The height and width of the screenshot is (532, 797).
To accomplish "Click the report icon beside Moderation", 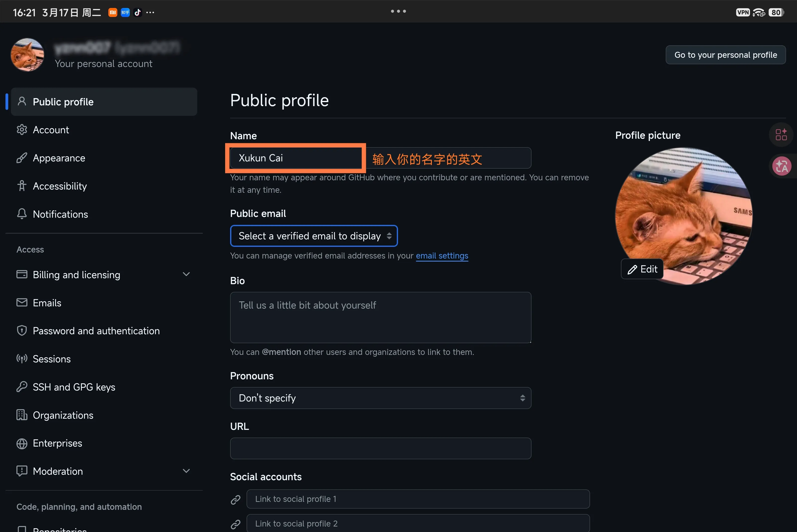I will point(22,471).
